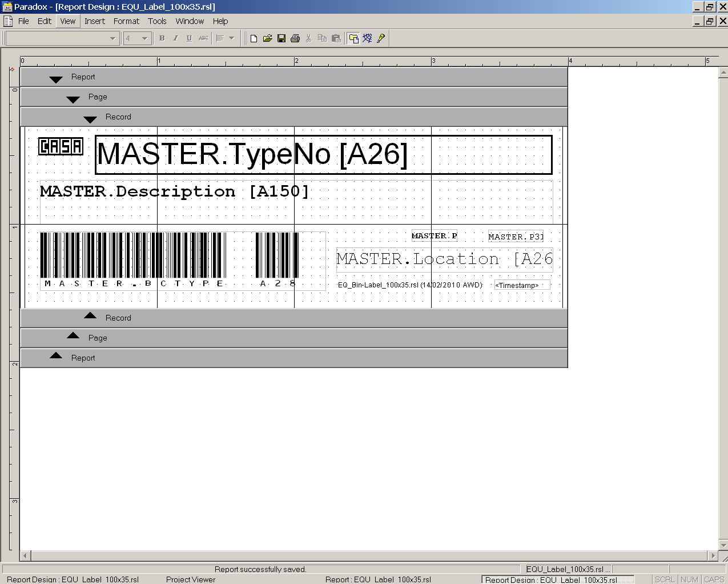Viewport: 728px width, 584px height.
Task: Click the 'Report successfully saved.' status message
Action: coord(260,569)
